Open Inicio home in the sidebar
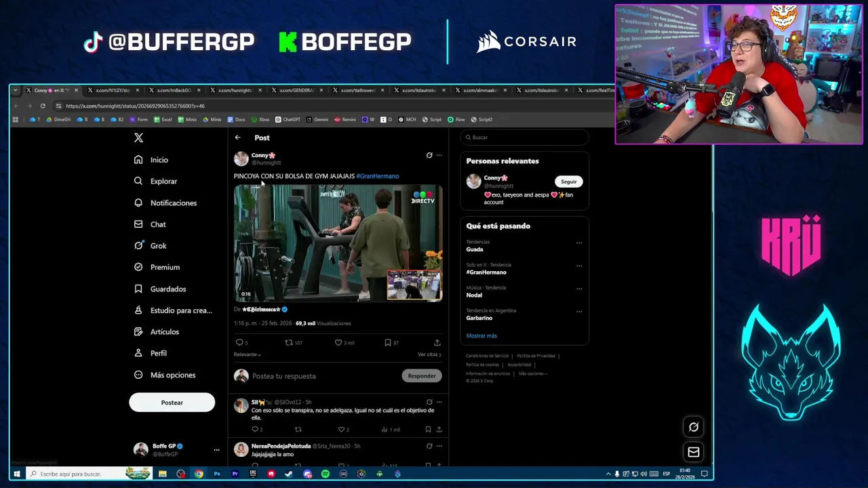Screen dimensions: 868x488 tap(151, 160)
